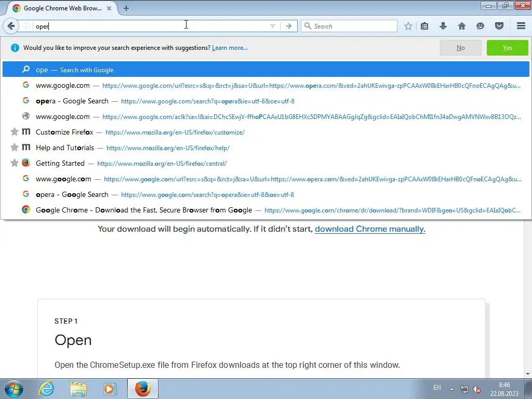Screen dimensions: 532x399
Task: Open the hamburger menu button
Action: [x=521, y=26]
